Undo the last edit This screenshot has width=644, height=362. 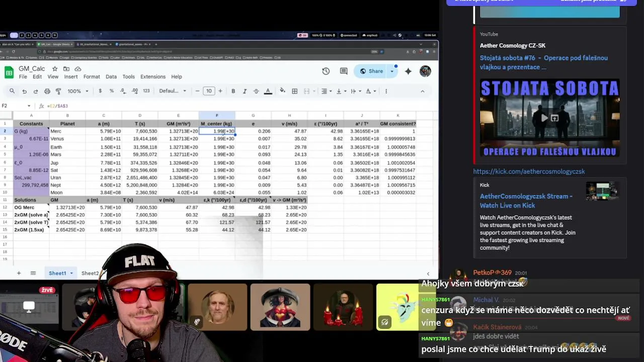(24, 91)
